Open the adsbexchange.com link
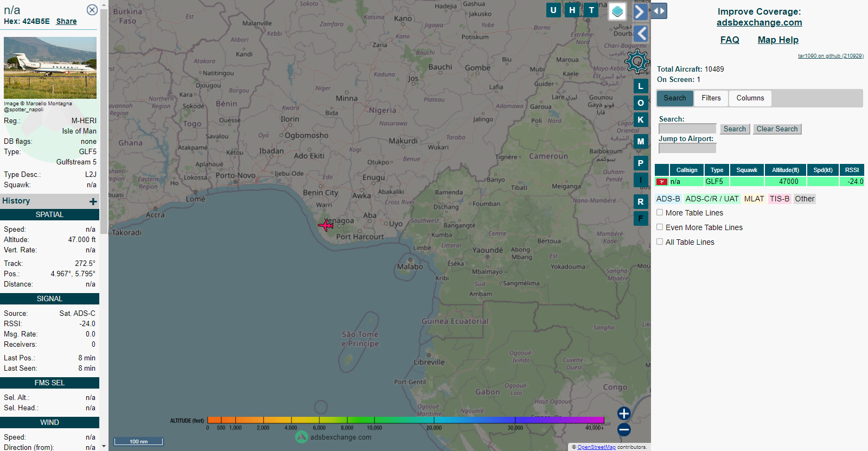Image resolution: width=868 pixels, height=451 pixels. point(759,22)
